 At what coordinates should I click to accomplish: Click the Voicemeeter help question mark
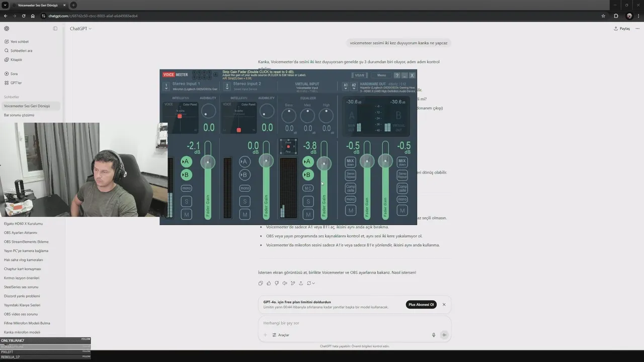click(x=396, y=75)
